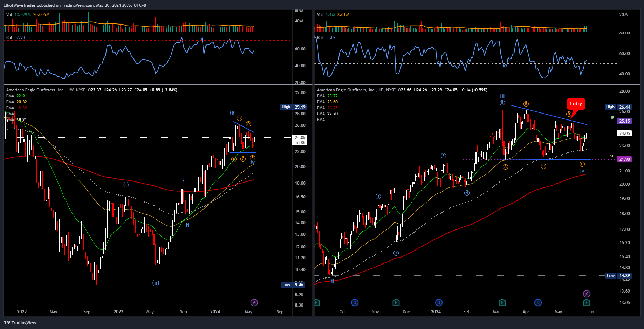Image resolution: width=644 pixels, height=329 pixels.
Task: Select circled wave 2 label on daily chart
Action: click(x=396, y=253)
